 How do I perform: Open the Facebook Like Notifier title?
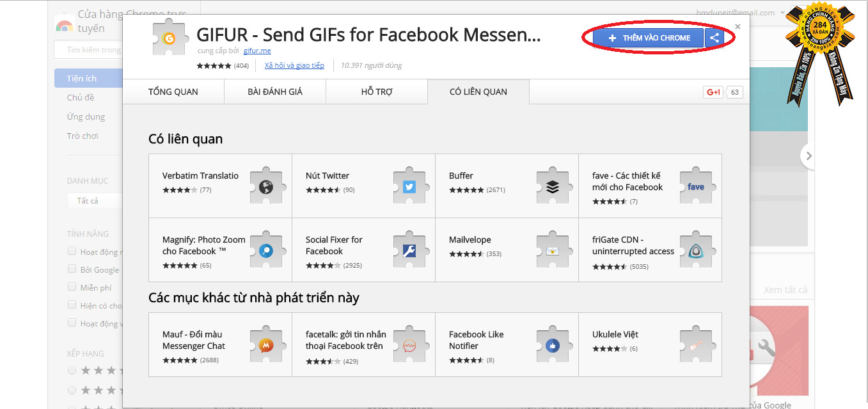(477, 340)
